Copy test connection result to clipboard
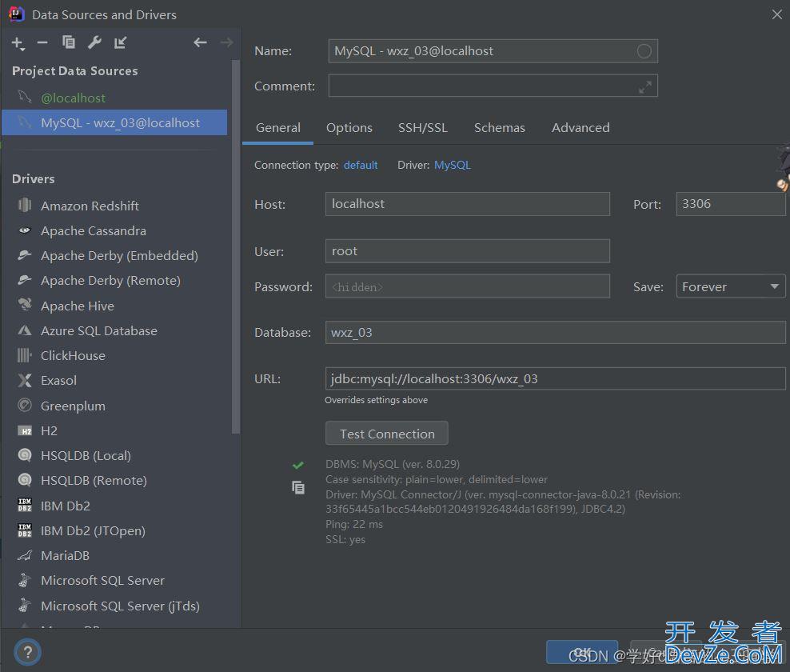Image resolution: width=790 pixels, height=672 pixels. click(x=297, y=487)
